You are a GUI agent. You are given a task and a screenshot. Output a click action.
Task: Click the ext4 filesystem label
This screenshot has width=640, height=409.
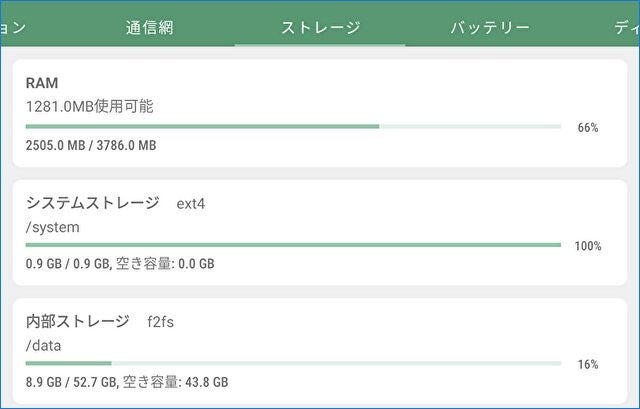190,205
